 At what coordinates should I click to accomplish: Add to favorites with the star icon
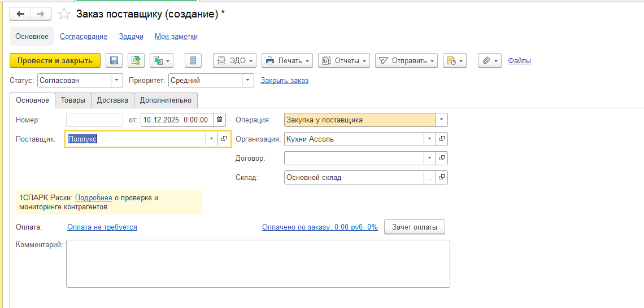[65, 14]
